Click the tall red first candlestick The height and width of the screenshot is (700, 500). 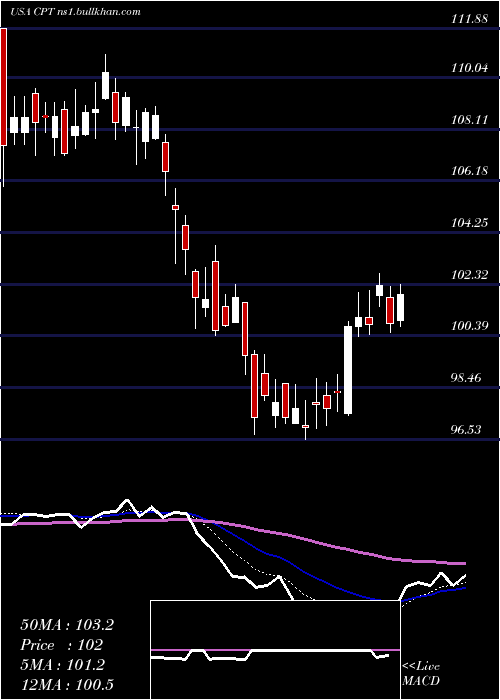4,87
